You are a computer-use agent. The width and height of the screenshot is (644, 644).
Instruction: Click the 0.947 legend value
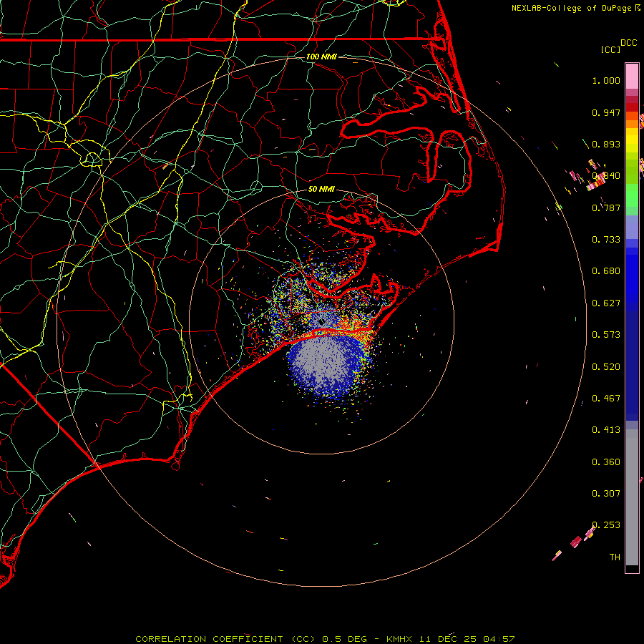pyautogui.click(x=606, y=112)
